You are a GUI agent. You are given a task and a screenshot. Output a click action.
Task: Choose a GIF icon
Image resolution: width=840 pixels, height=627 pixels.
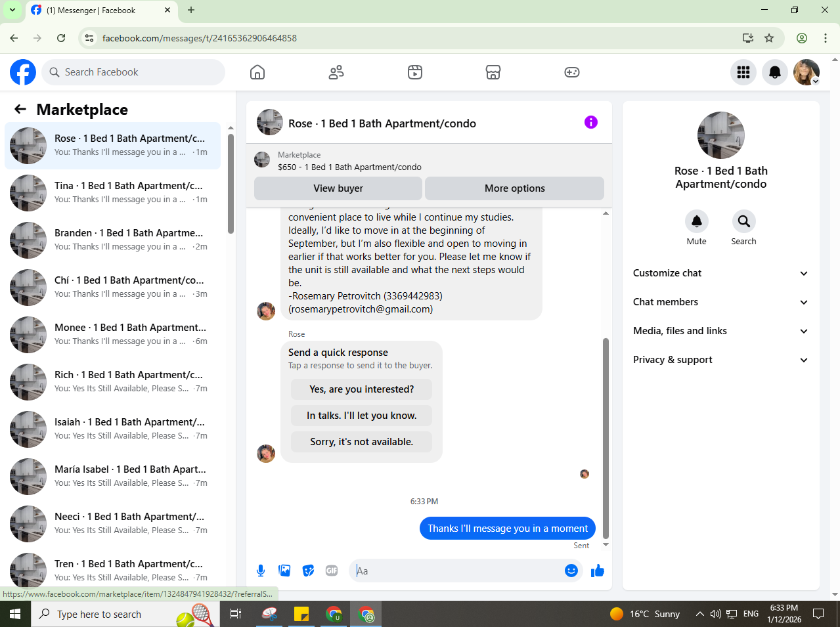pos(332,571)
